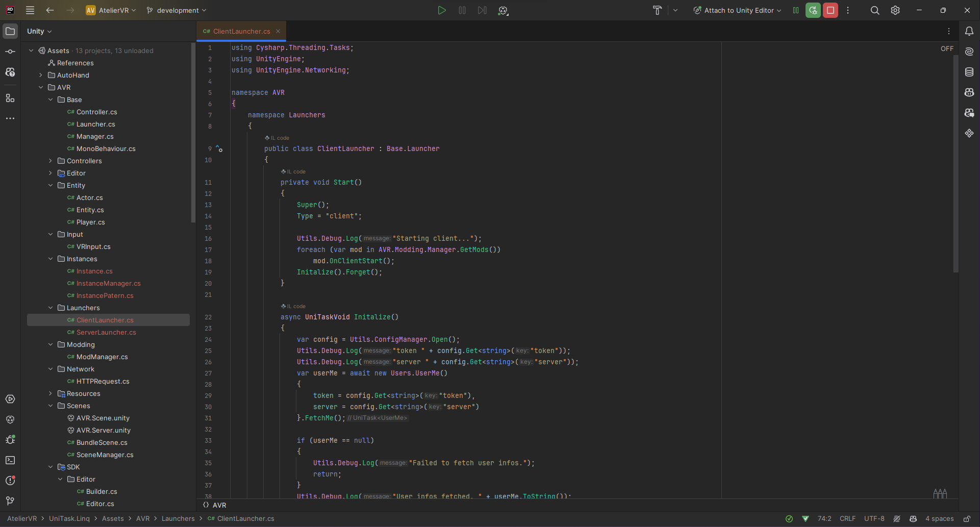
Task: Click IL code hint above Start method
Action: tap(293, 171)
